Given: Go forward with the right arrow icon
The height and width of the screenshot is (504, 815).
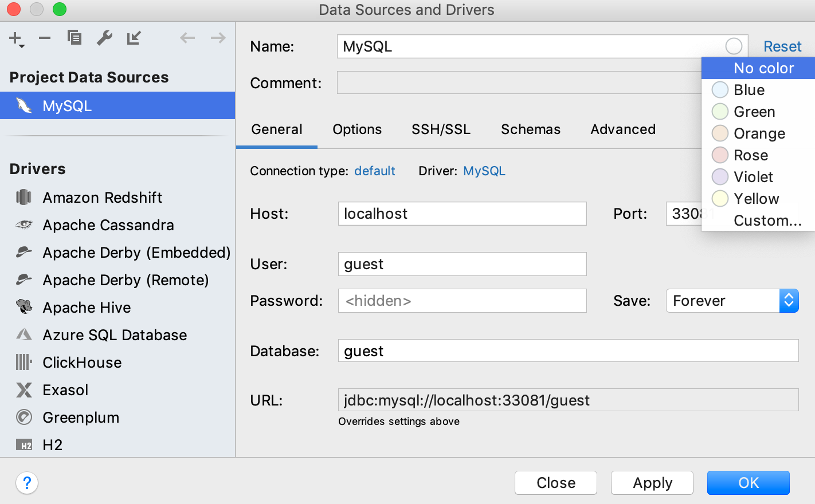Looking at the screenshot, I should click(x=218, y=38).
